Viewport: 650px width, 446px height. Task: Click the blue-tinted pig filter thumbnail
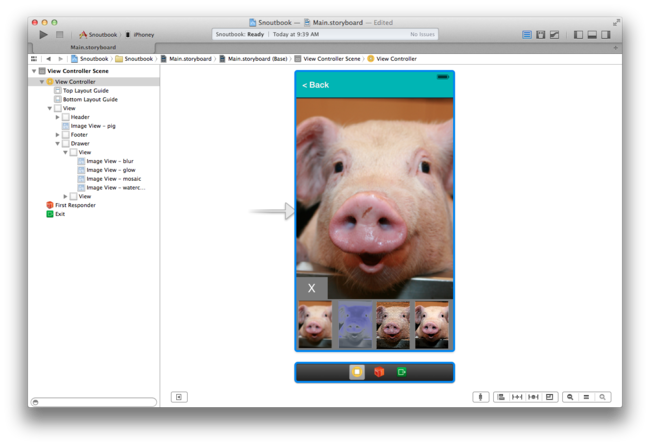click(x=355, y=324)
